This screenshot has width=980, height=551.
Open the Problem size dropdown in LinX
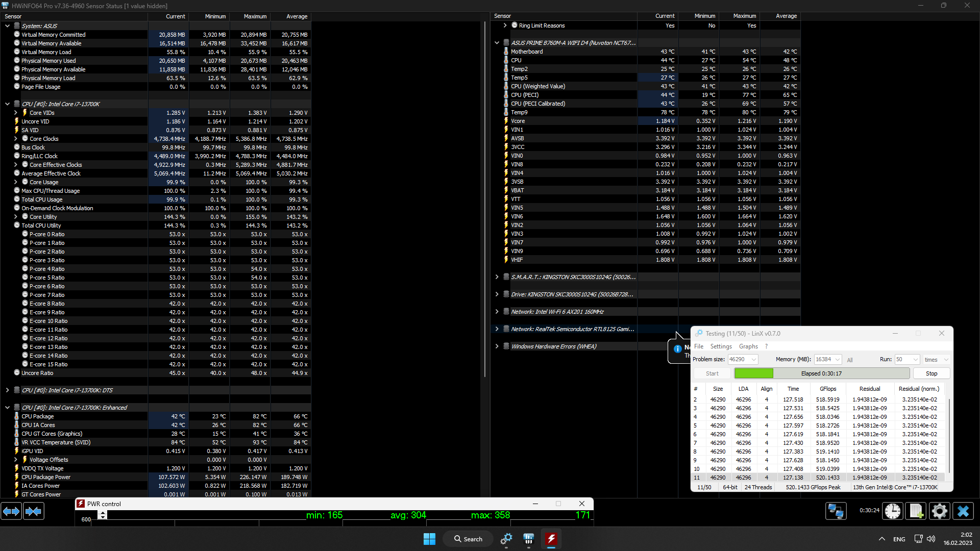pyautogui.click(x=753, y=360)
